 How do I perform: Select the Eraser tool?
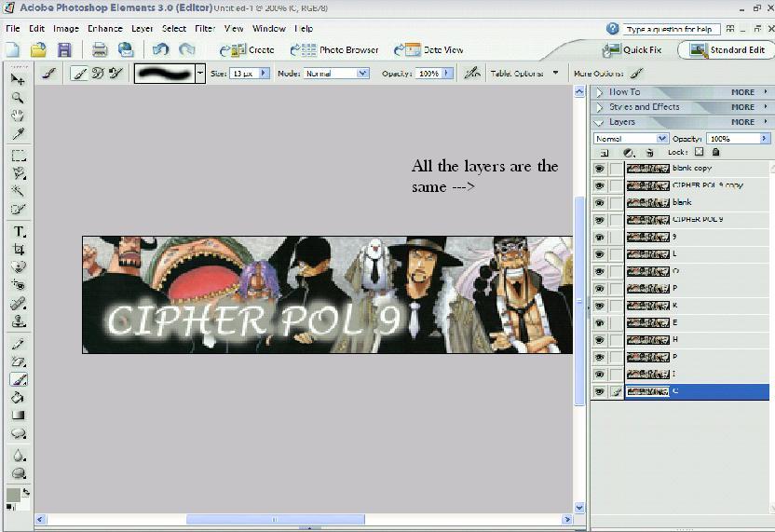pos(19,361)
